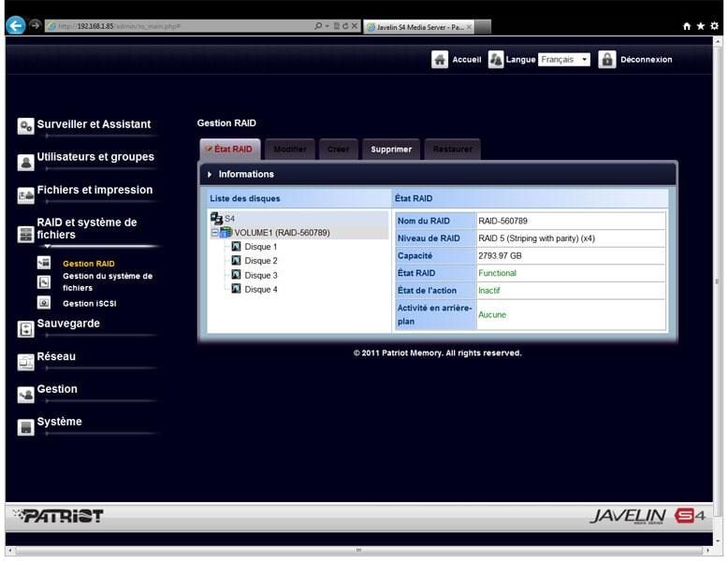Click the Sauvegarde sidebar icon
Image resolution: width=728 pixels, height=561 pixels.
click(x=26, y=328)
